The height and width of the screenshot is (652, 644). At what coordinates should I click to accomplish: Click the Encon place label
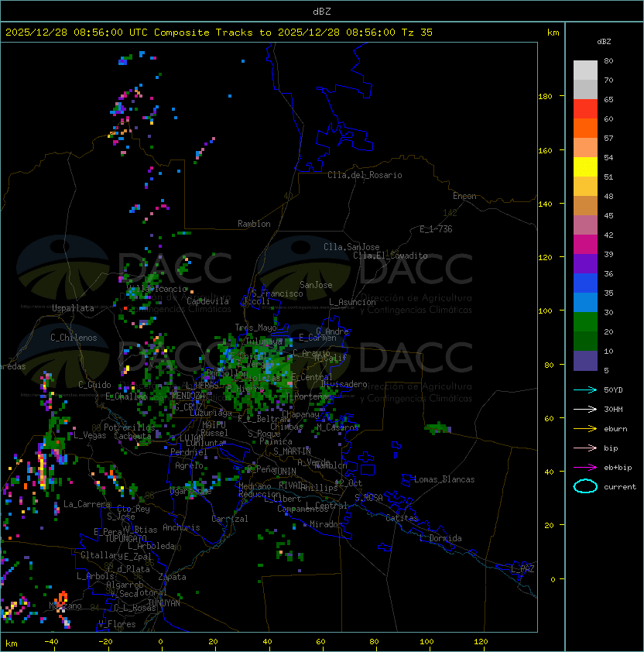pos(464,196)
